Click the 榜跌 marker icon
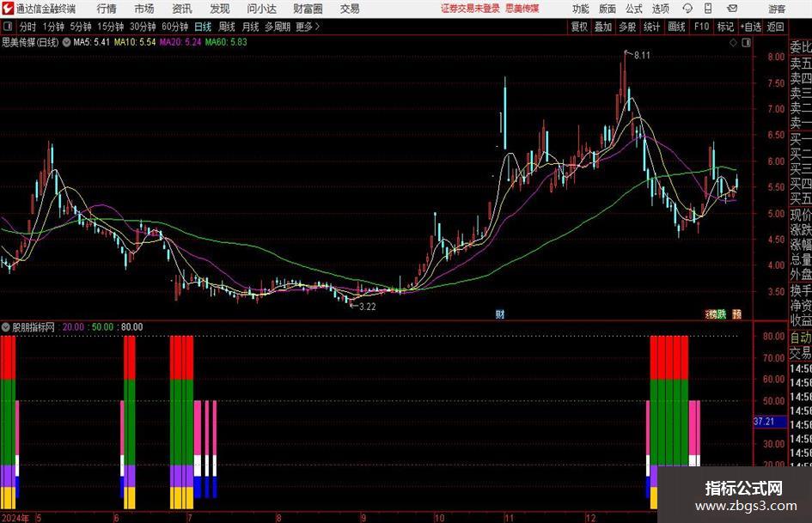 [x=717, y=313]
